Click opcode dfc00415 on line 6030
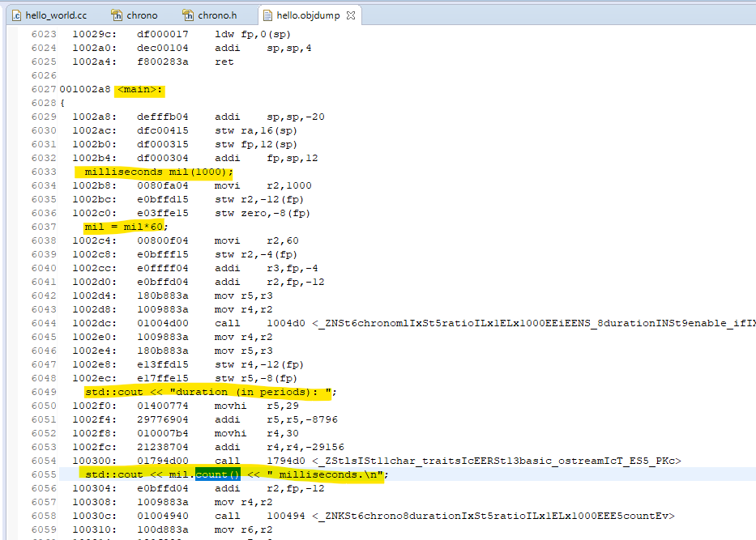This screenshot has height=540, width=756. coord(163,130)
